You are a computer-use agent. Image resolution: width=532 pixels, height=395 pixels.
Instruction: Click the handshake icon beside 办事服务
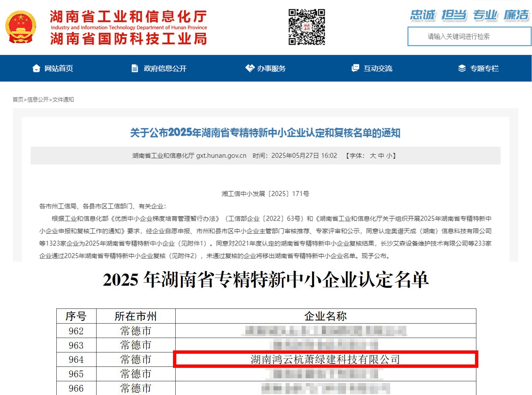250,68
